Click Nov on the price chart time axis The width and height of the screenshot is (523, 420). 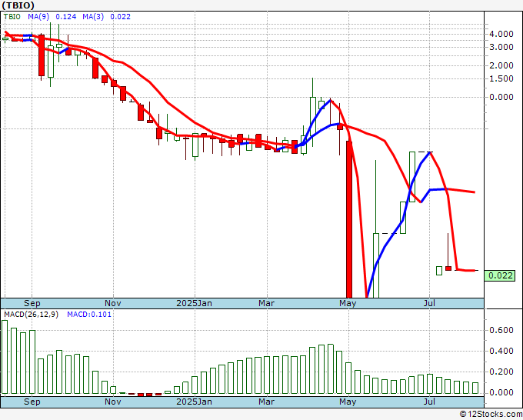click(113, 303)
